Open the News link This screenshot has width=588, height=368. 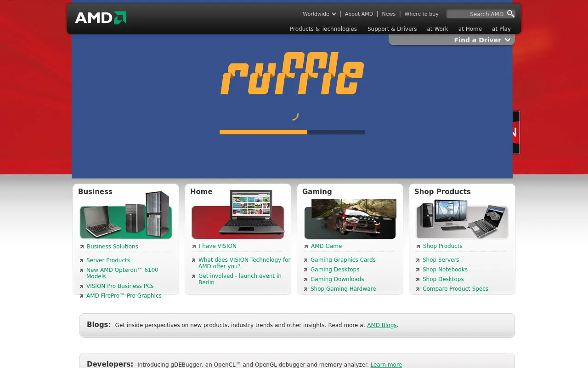tap(389, 14)
